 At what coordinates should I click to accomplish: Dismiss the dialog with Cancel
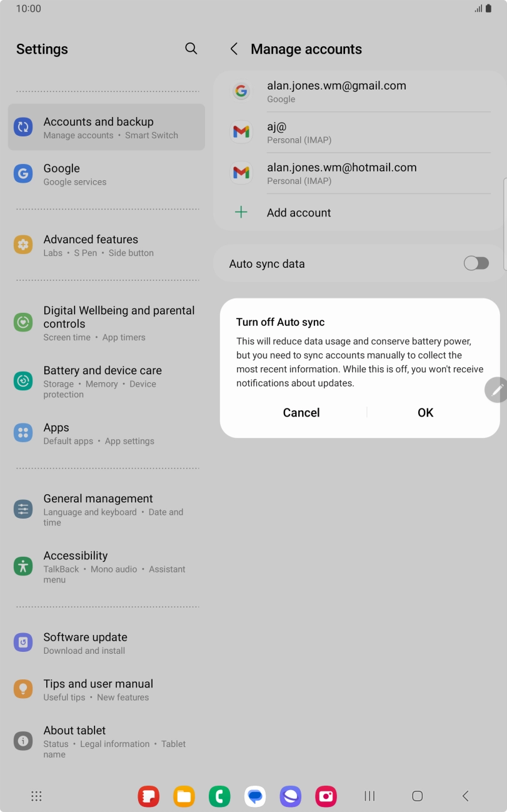pos(301,412)
